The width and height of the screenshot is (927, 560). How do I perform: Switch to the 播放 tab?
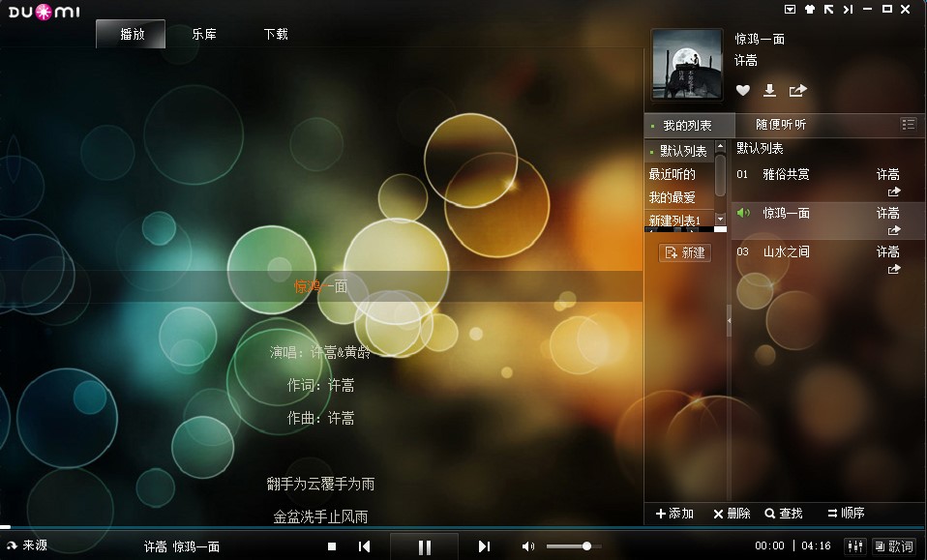tap(131, 34)
